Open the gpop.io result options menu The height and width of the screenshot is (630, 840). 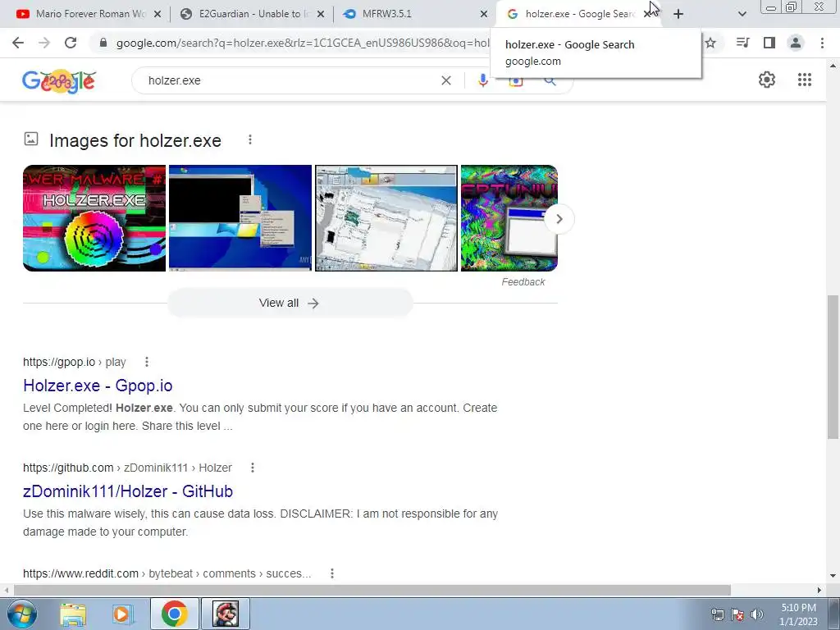click(x=146, y=362)
